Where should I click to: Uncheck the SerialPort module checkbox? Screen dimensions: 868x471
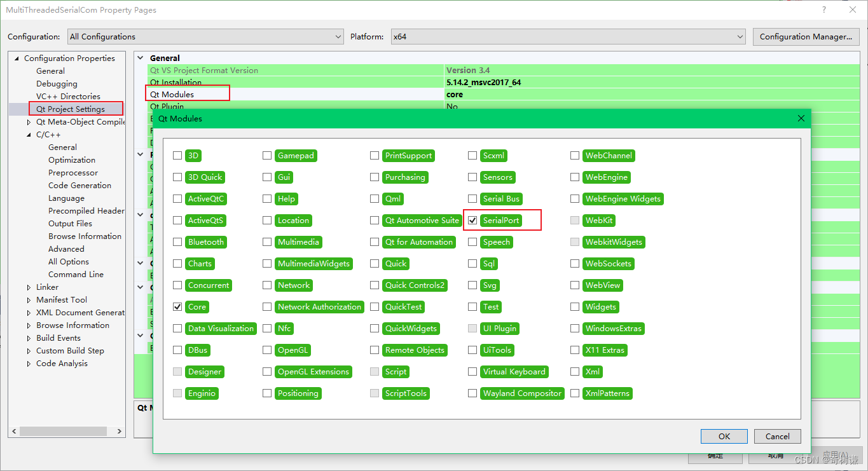pos(472,221)
